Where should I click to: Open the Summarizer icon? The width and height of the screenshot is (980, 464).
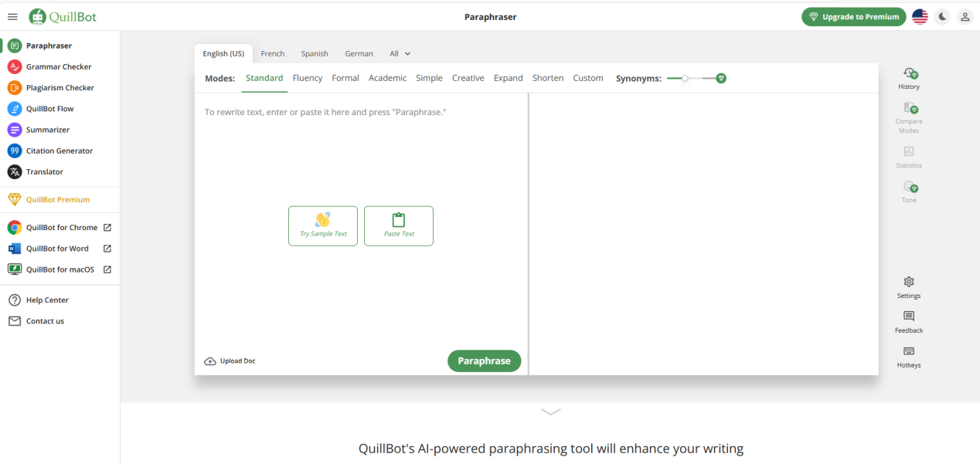pos(15,130)
